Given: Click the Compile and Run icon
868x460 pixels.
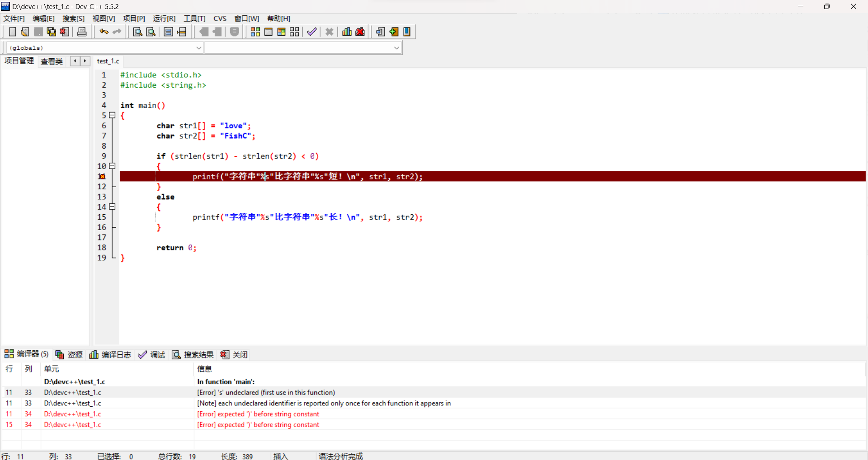Looking at the screenshot, I should [x=282, y=32].
